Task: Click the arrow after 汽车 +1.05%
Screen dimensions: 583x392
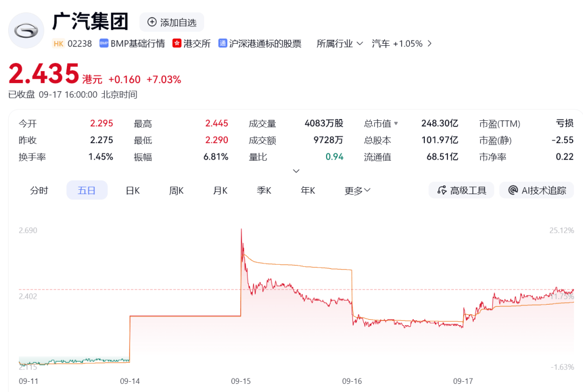Action: [x=430, y=44]
